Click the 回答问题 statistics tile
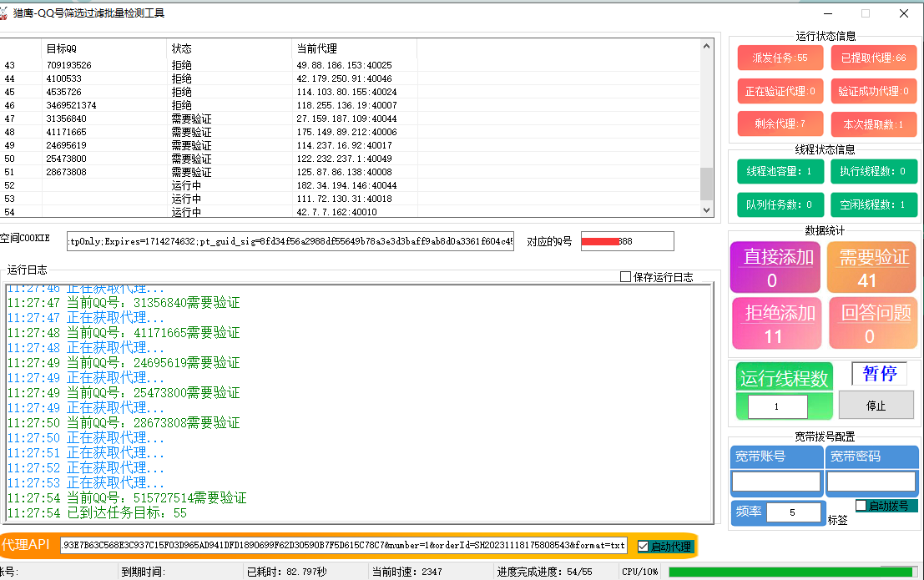This screenshot has height=580, width=924. tap(873, 323)
